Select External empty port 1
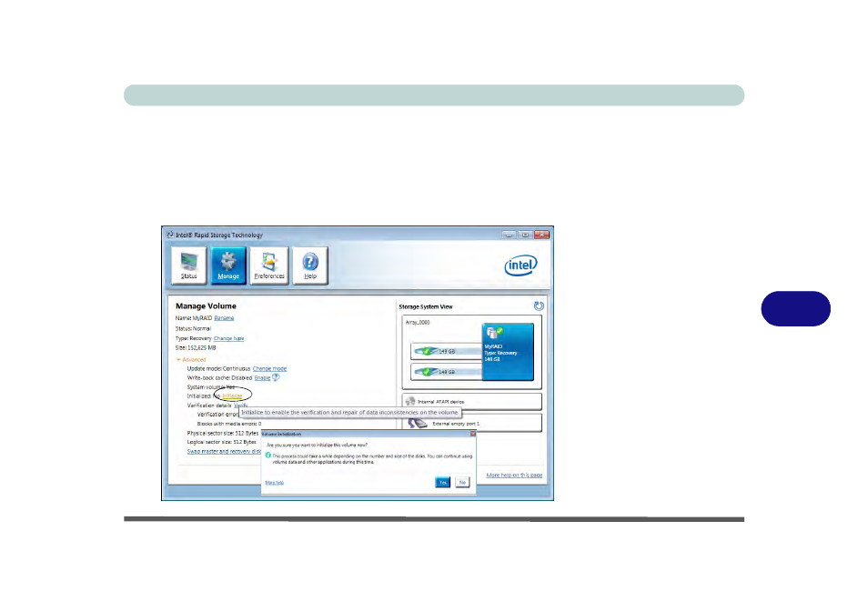868x611 pixels. (471, 423)
